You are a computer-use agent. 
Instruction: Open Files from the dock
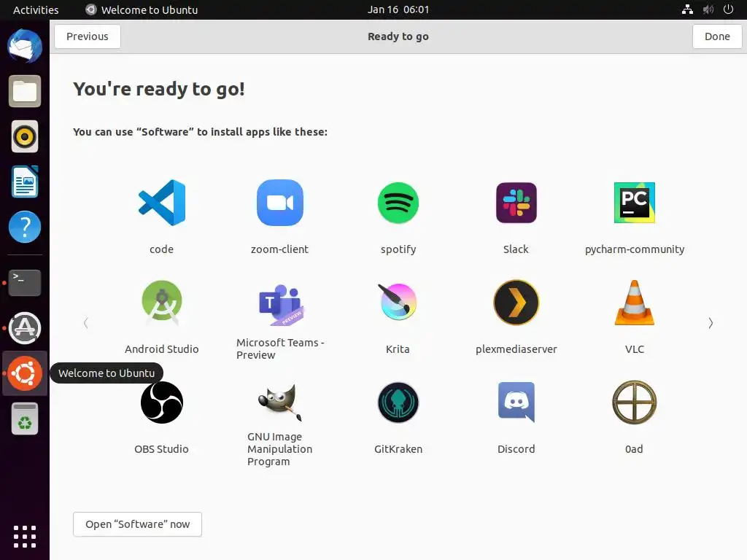[x=25, y=91]
